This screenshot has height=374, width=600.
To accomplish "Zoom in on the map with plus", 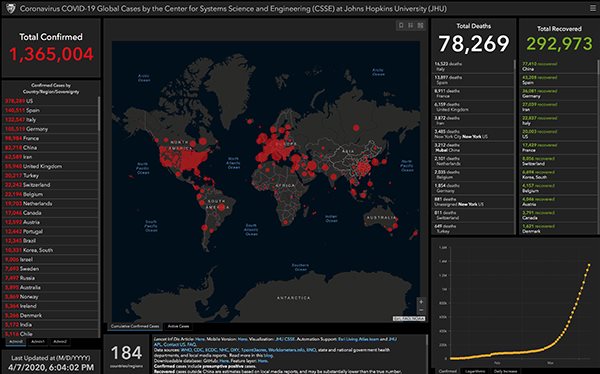I will click(x=421, y=302).
